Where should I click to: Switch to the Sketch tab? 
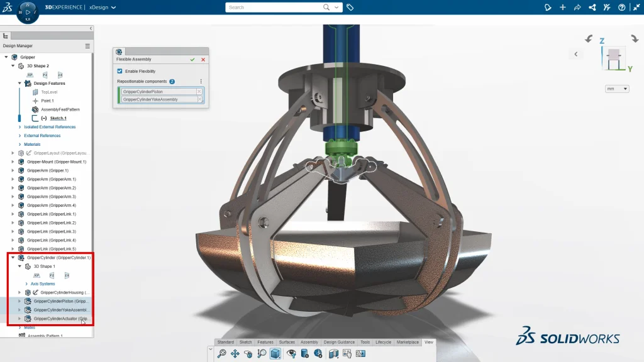(246, 343)
